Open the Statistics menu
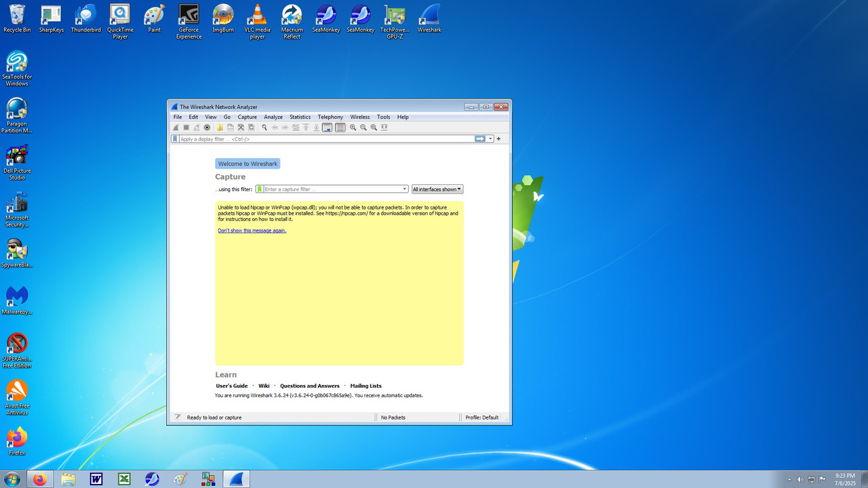Viewport: 868px width, 488px height. 300,117
